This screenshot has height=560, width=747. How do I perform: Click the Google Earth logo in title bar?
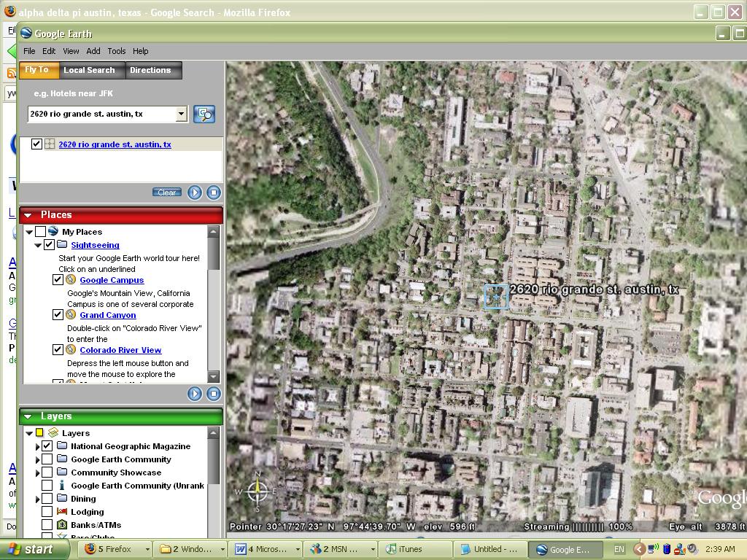[x=26, y=34]
